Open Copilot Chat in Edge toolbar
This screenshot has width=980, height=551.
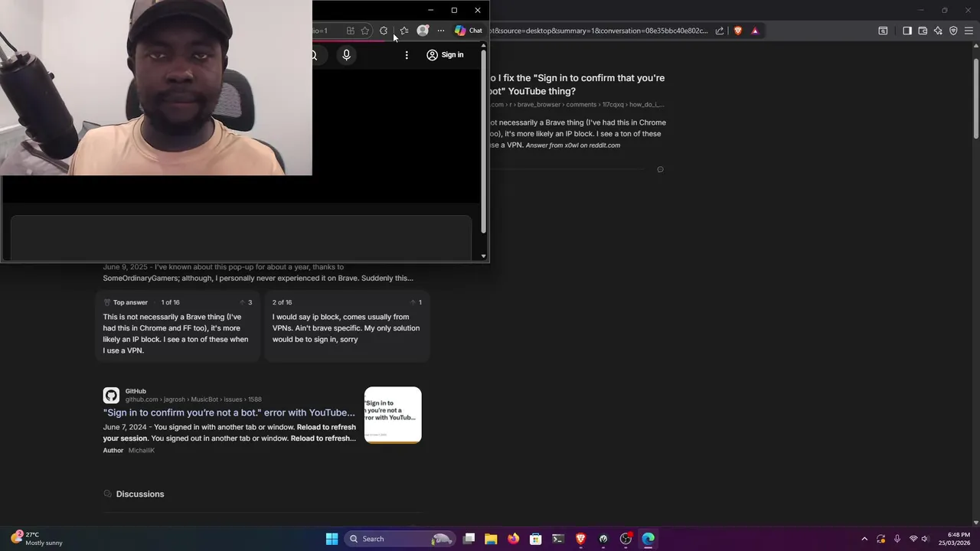(x=468, y=31)
